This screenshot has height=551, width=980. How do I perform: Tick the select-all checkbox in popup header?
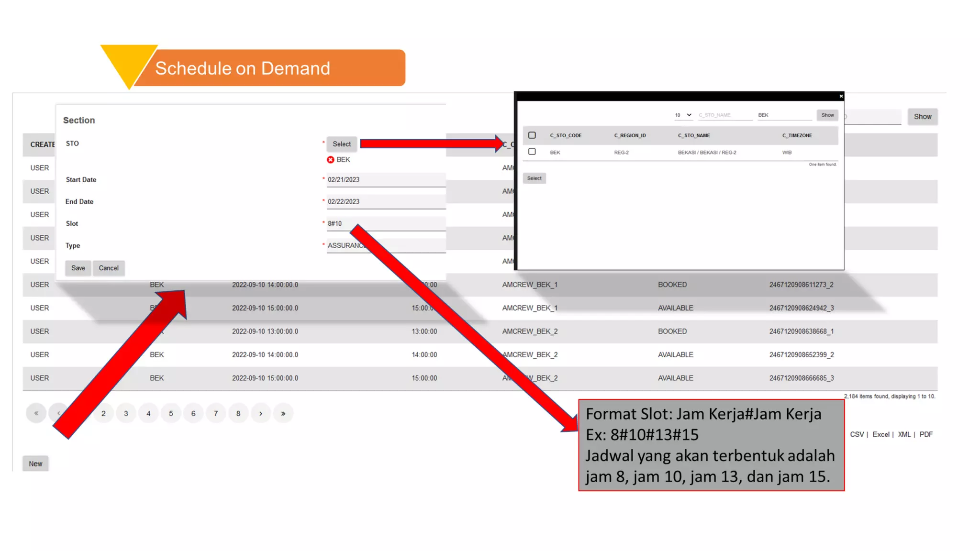[x=532, y=135]
